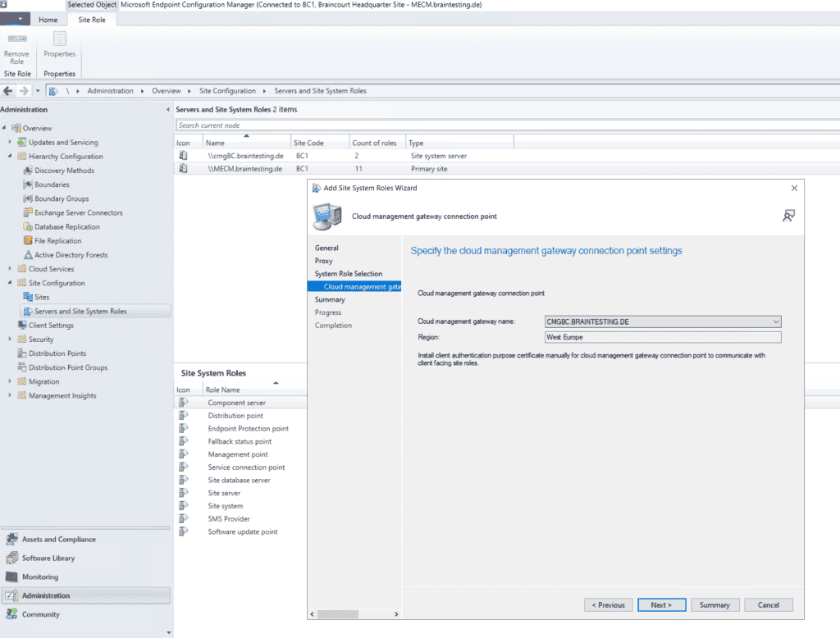Select the Distribution point role icon

point(182,415)
